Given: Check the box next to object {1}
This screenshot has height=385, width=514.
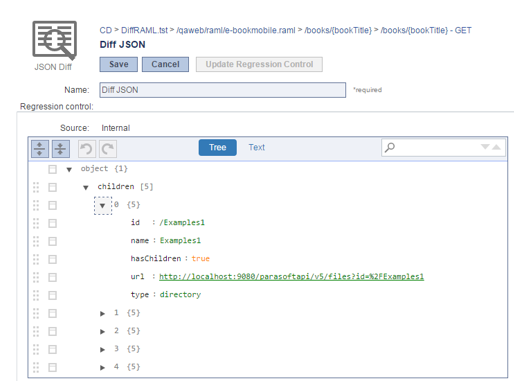Looking at the screenshot, I should tap(52, 169).
